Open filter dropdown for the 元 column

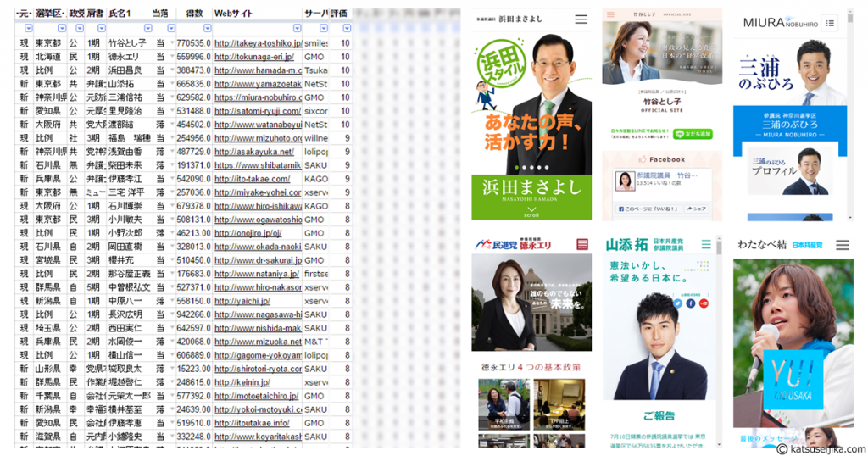[x=28, y=28]
